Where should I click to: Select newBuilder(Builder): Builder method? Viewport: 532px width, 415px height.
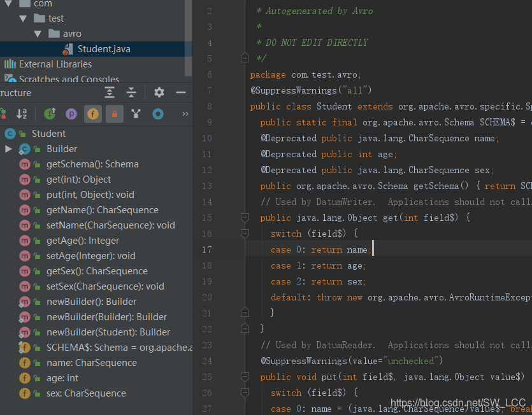coord(106,317)
